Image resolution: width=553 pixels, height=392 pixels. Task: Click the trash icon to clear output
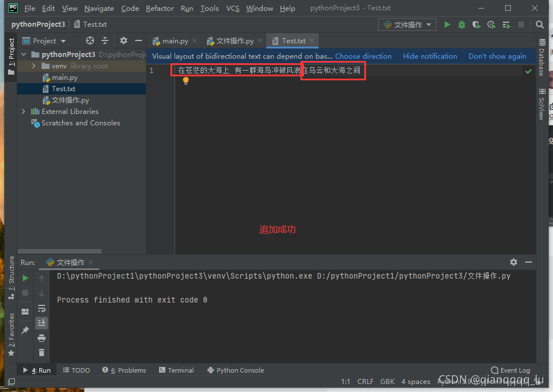(x=42, y=353)
